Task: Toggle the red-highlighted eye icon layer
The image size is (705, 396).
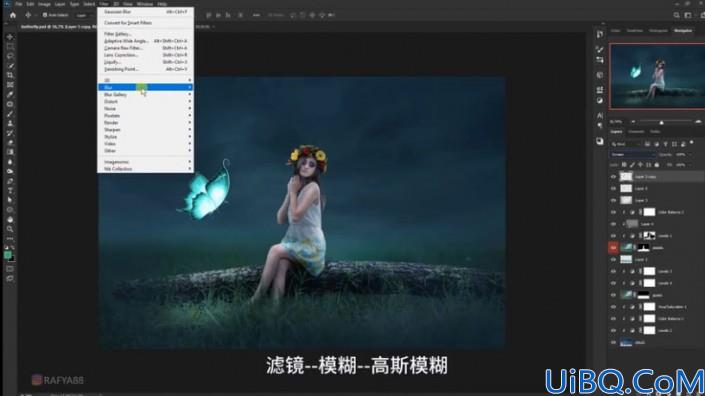Action: click(x=613, y=247)
